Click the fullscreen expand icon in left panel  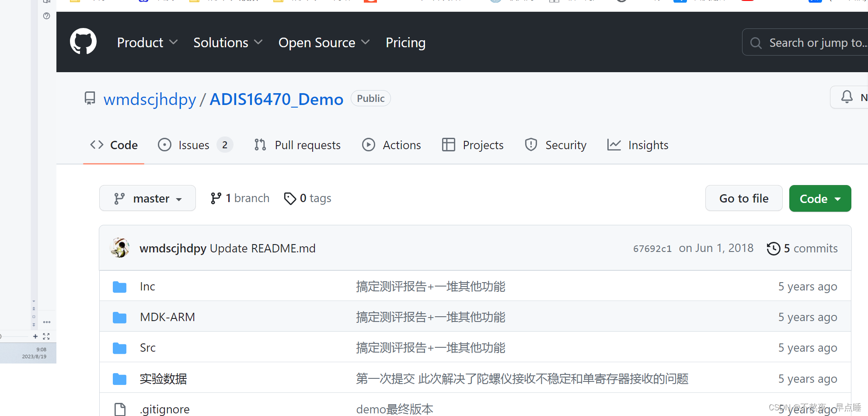[46, 336]
